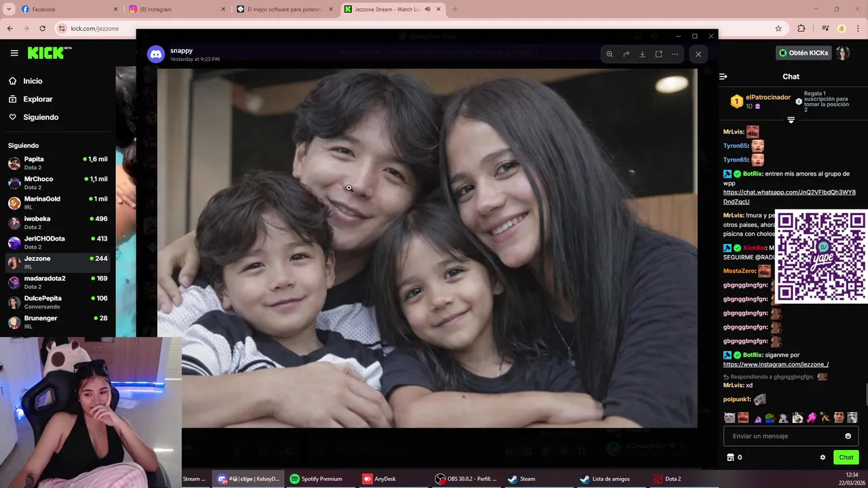Open the Kick shop icon below chat
This screenshot has height=488, width=868.
coord(730,457)
